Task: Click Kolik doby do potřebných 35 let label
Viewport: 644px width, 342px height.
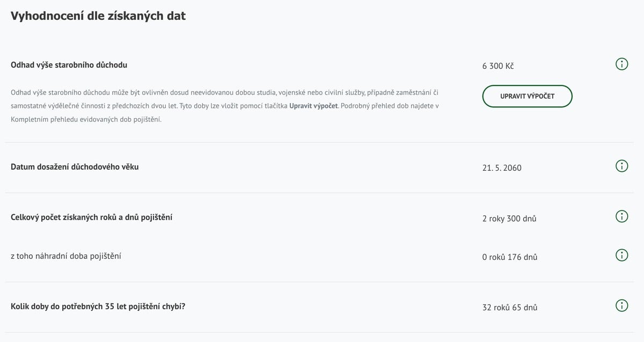Action: click(x=98, y=307)
